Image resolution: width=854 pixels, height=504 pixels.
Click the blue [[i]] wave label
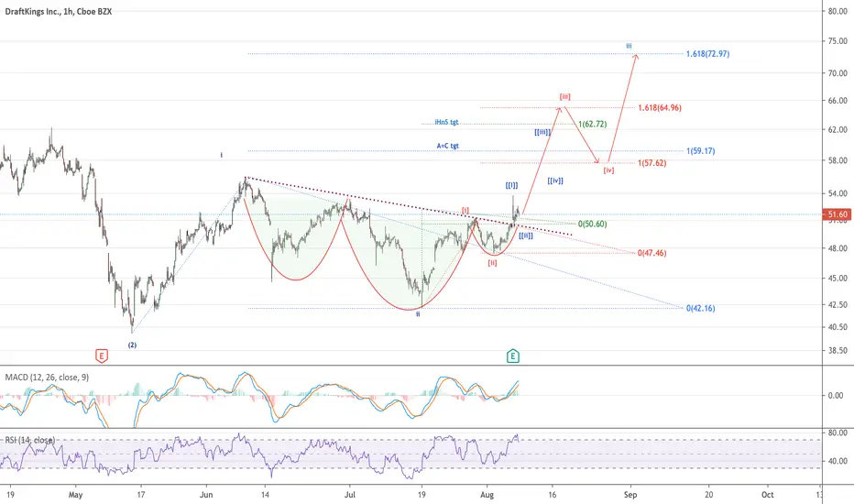(511, 185)
